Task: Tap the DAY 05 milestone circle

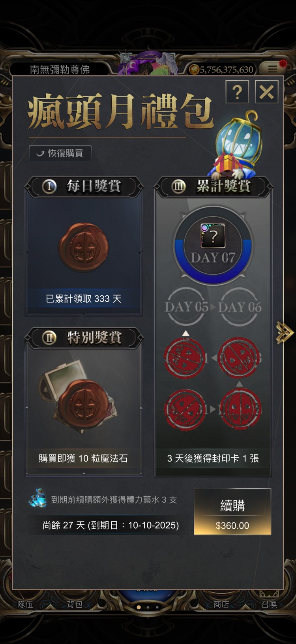Action: click(186, 307)
